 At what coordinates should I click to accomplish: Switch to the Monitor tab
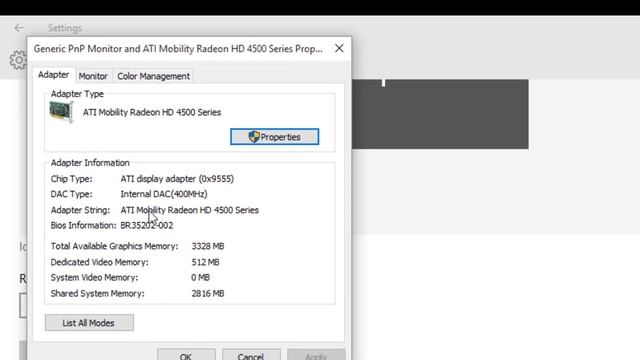click(93, 76)
